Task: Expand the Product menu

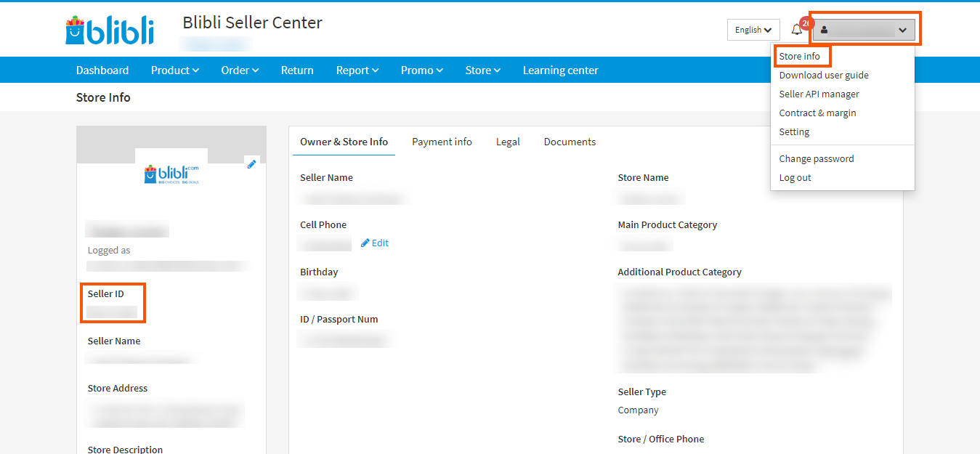Action: pos(175,70)
